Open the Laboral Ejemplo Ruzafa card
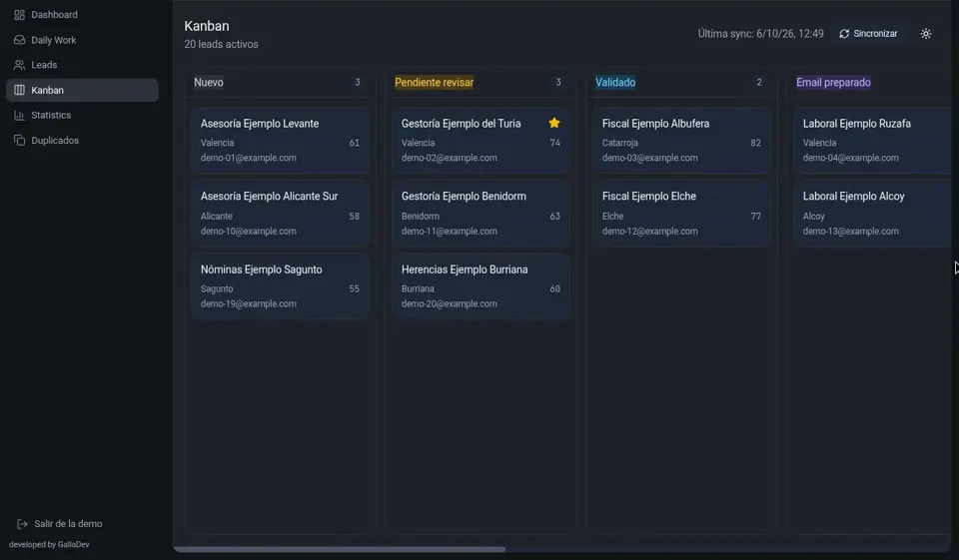Viewport: 959px width, 560px height. coord(873,140)
